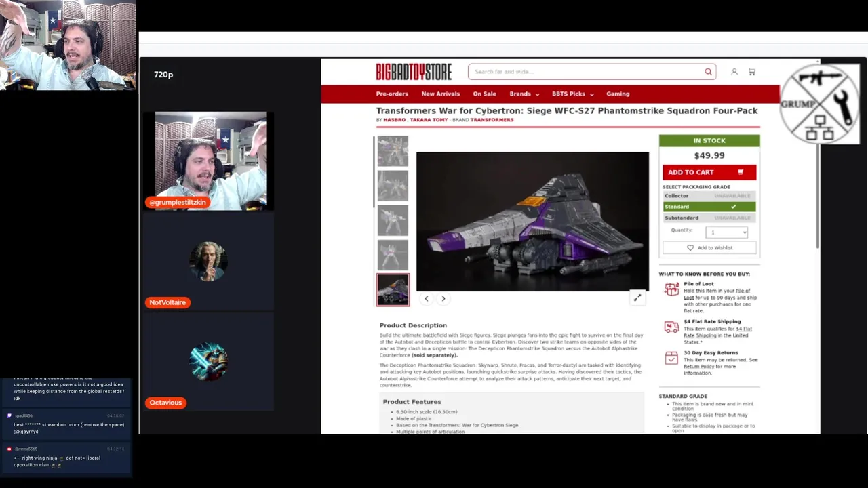The image size is (868, 488).
Task: Click the Add to Wishlist heart icon
Action: [690, 248]
